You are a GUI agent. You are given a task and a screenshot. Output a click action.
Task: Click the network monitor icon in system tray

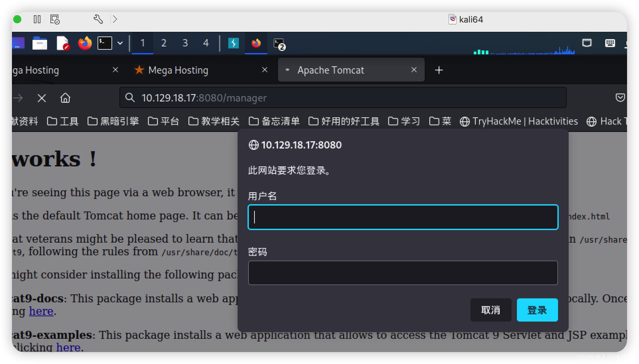pos(587,43)
